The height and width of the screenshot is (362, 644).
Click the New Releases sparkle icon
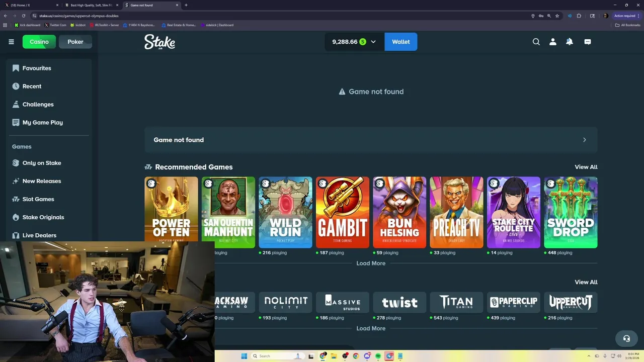pos(16,181)
